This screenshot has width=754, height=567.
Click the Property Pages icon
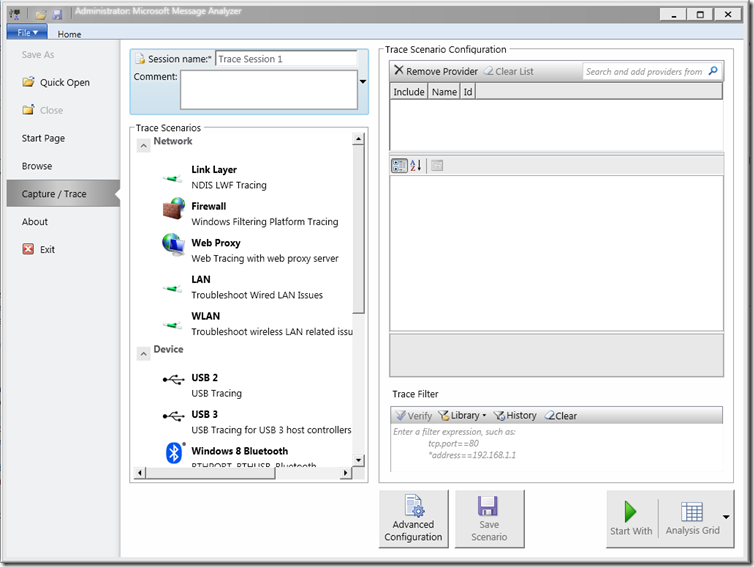437,166
